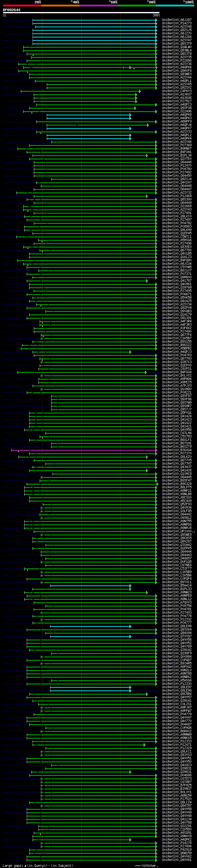Click the green alignment bar of UniRef100_Q4VV61
This screenshot has height=868, width=197.
92,860
